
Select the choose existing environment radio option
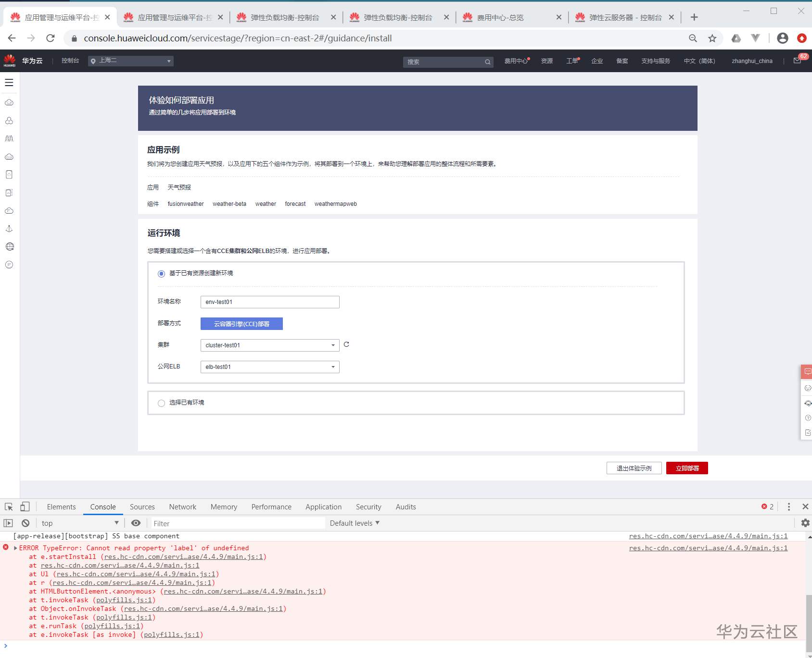pos(161,403)
